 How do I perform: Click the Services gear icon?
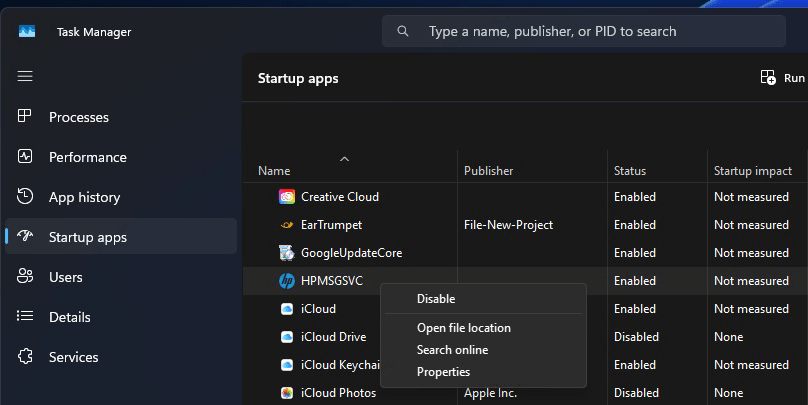(x=25, y=356)
